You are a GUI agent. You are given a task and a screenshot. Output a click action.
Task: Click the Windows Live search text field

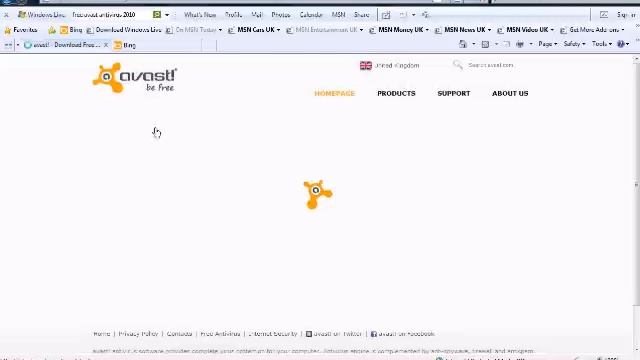(x=110, y=15)
